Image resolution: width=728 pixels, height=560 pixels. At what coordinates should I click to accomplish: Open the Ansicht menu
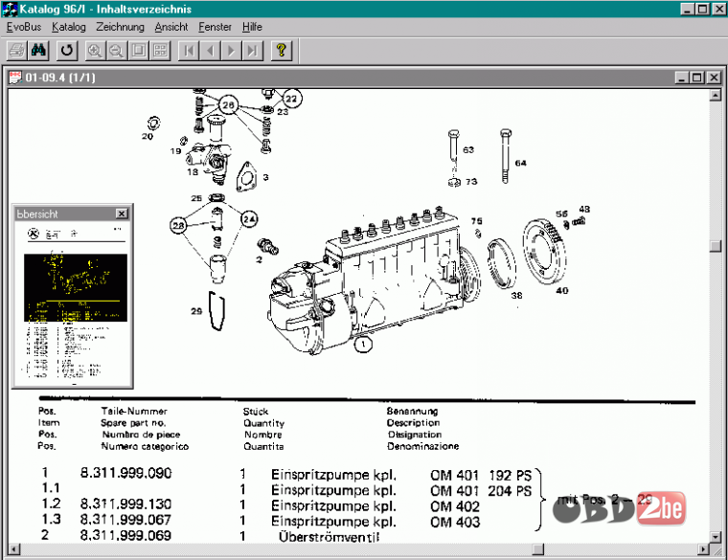tap(171, 27)
